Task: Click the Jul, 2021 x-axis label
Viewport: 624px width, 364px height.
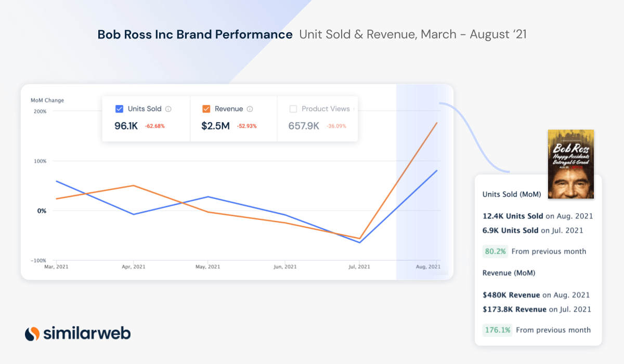Action: (x=358, y=267)
